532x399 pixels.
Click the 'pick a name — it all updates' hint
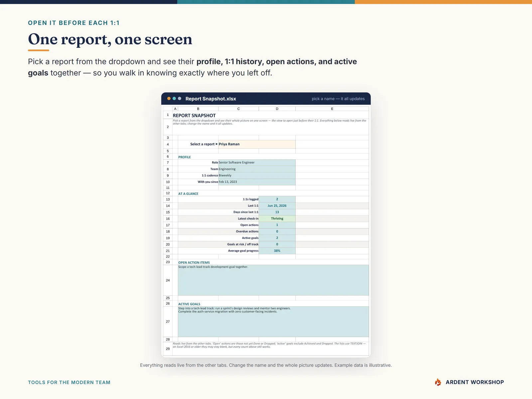[x=338, y=99]
